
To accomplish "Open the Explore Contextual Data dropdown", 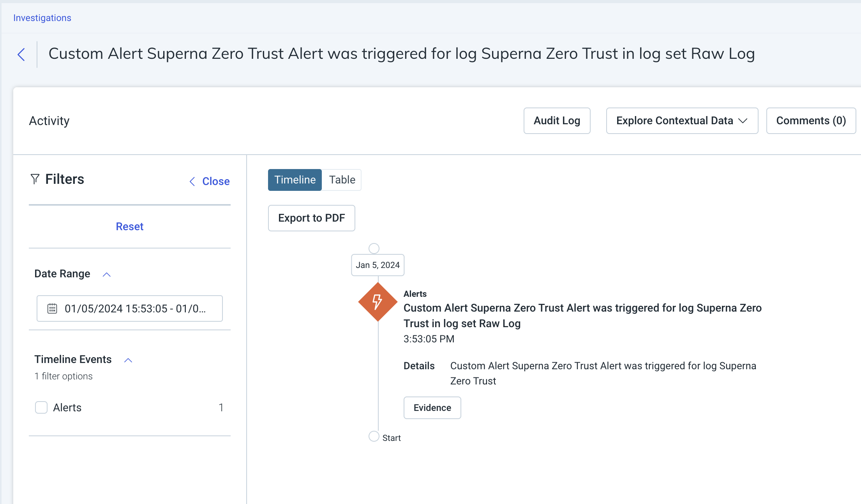I will click(682, 121).
